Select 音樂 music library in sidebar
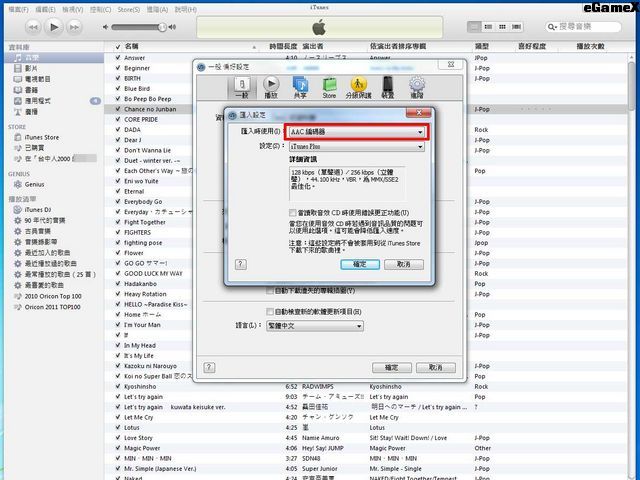Image resolution: width=640 pixels, height=480 pixels. (x=54, y=58)
